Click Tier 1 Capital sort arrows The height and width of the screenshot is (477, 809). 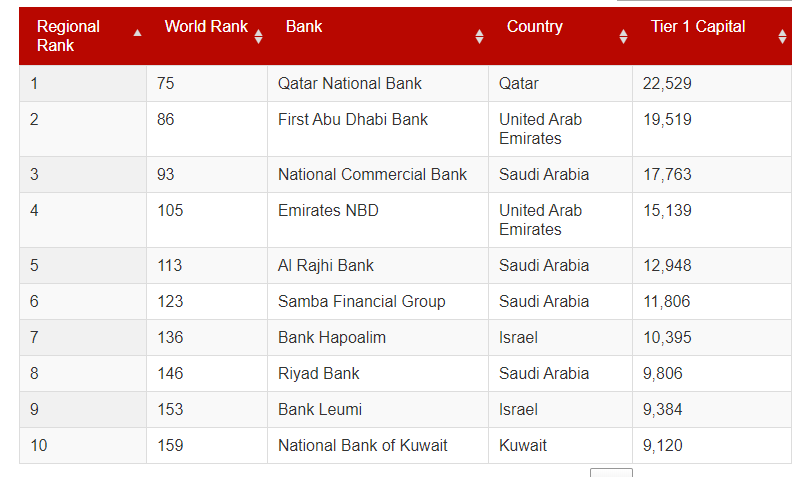[x=782, y=37]
